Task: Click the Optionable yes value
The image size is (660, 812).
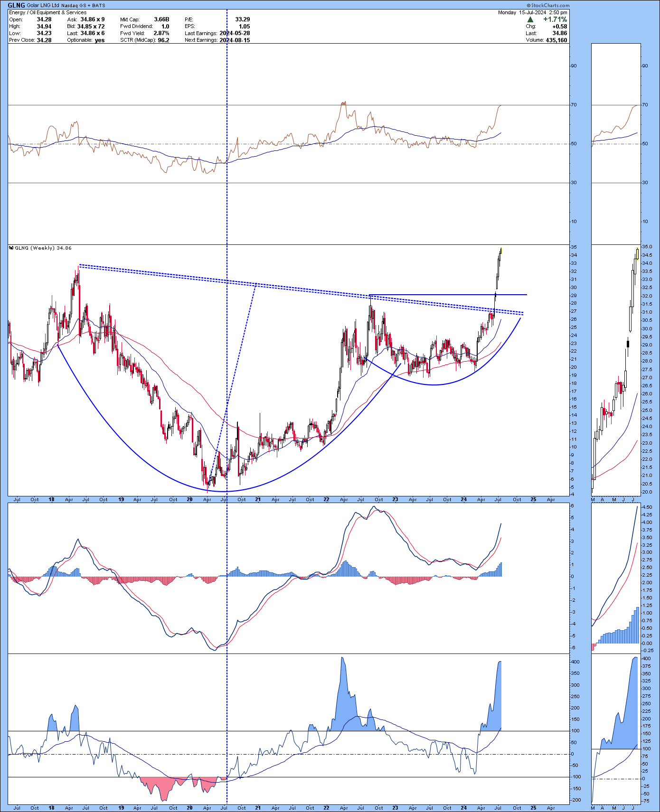Action: click(99, 40)
